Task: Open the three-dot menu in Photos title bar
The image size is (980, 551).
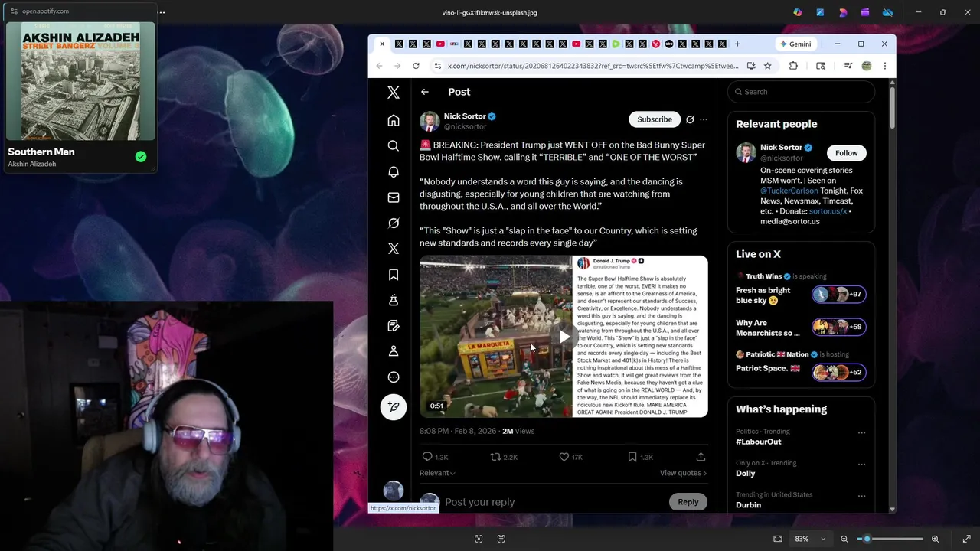Action: point(161,12)
